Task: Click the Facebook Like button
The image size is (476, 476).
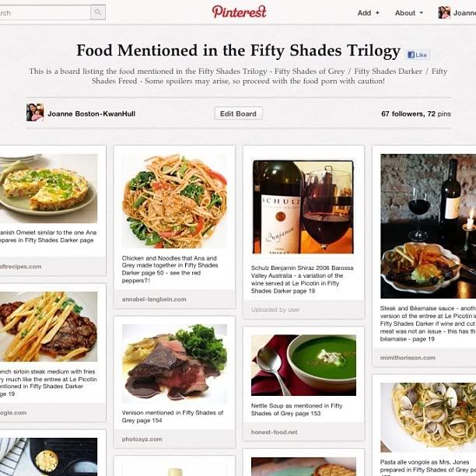Action: [418, 55]
